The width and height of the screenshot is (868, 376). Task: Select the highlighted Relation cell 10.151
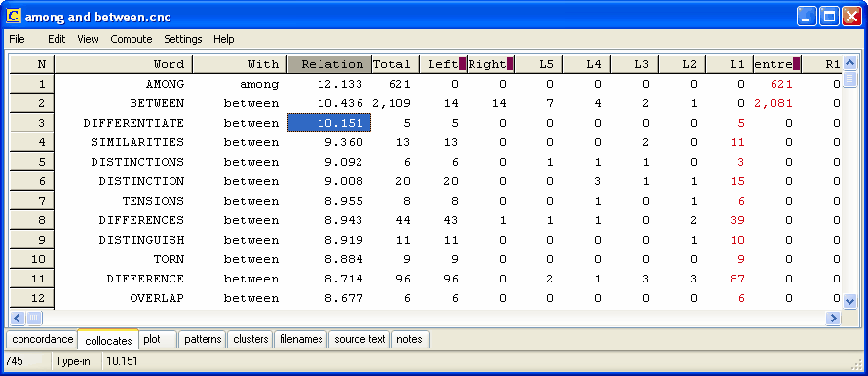[x=329, y=123]
